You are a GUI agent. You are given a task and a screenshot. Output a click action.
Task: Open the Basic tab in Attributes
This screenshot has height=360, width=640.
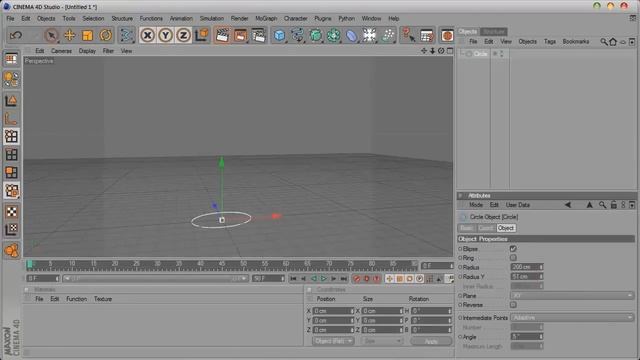coord(466,228)
